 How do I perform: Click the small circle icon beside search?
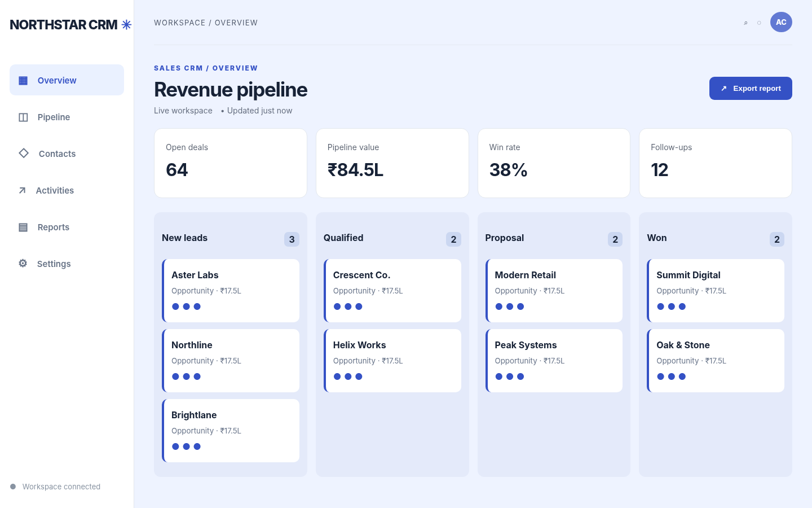759,23
